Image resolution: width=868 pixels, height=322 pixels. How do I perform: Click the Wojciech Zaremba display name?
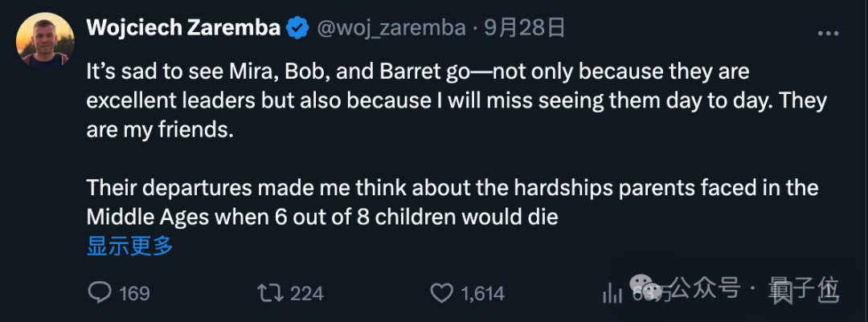pyautogui.click(x=182, y=28)
